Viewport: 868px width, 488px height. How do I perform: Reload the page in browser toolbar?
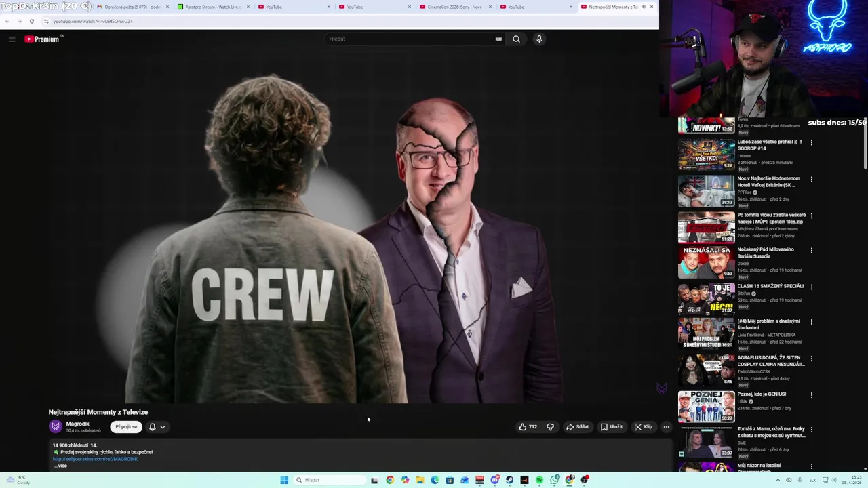point(31,21)
